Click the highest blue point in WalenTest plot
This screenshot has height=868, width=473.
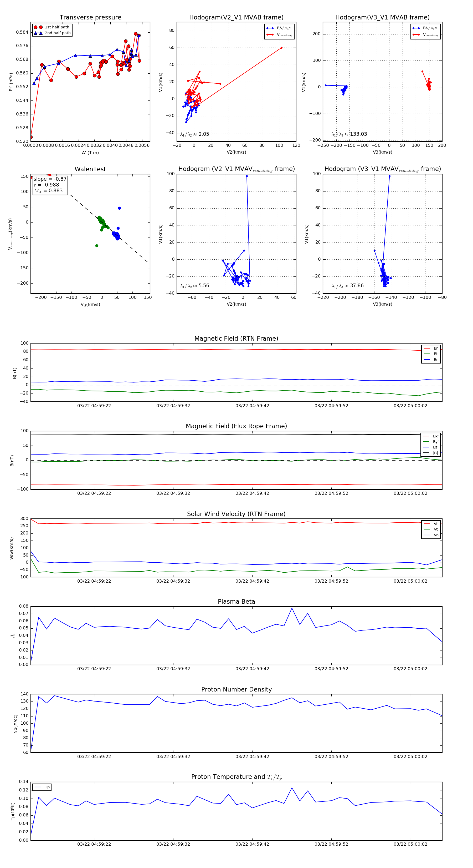coord(120,208)
